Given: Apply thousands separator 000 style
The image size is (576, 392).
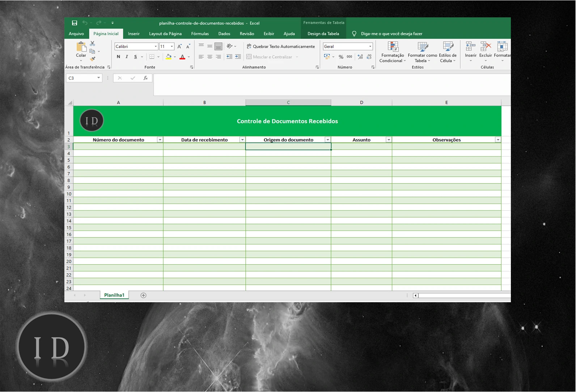Looking at the screenshot, I should click(x=350, y=57).
